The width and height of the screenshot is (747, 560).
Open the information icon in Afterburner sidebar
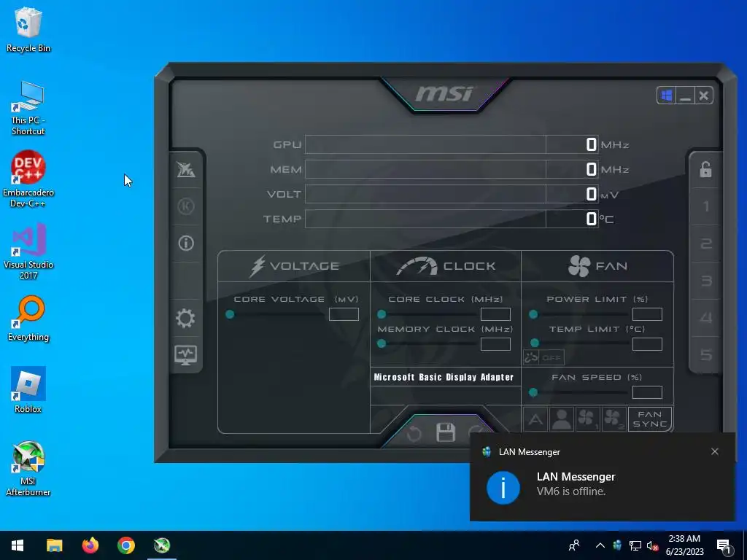(186, 243)
